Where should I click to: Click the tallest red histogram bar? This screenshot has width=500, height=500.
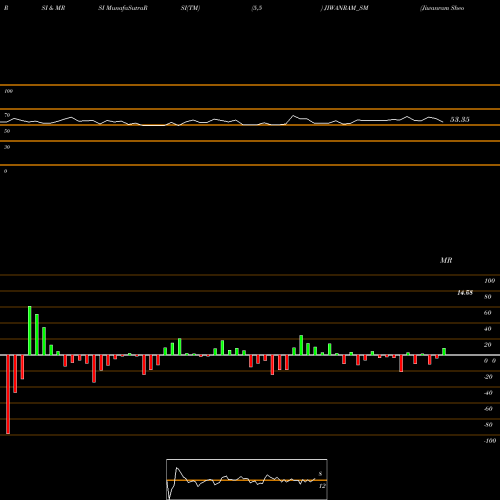(8, 394)
